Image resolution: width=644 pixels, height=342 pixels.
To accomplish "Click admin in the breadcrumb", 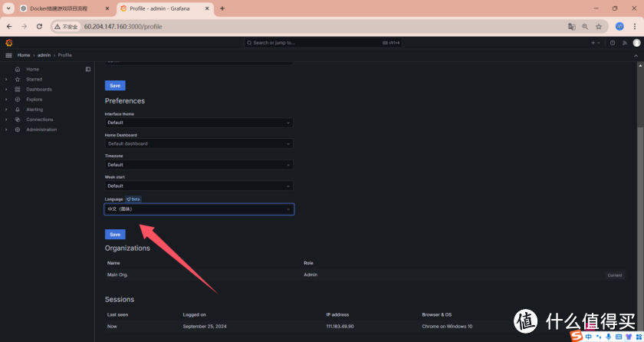I will pyautogui.click(x=44, y=55).
